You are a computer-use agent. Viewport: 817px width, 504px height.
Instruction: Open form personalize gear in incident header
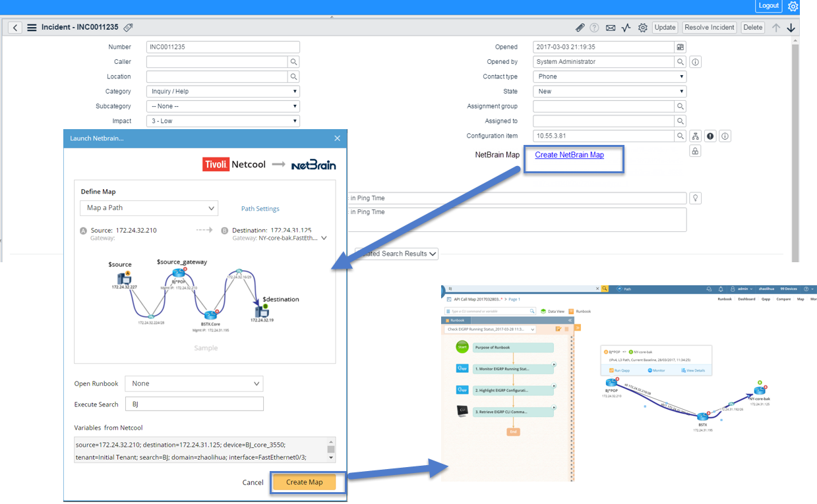[x=642, y=28]
